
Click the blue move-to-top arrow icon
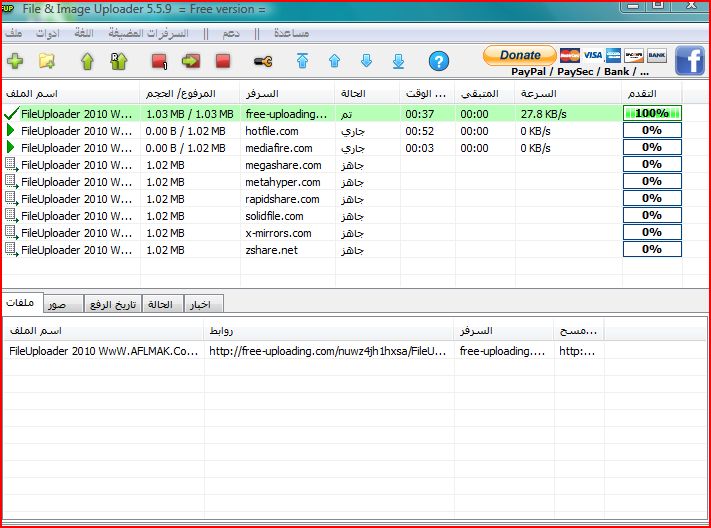[302, 61]
